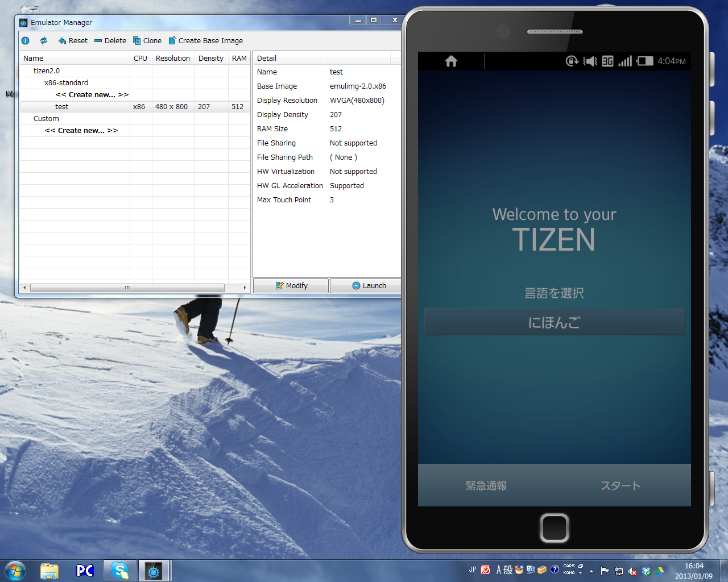Open Skype from the taskbar
728x582 pixels.
coord(120,571)
